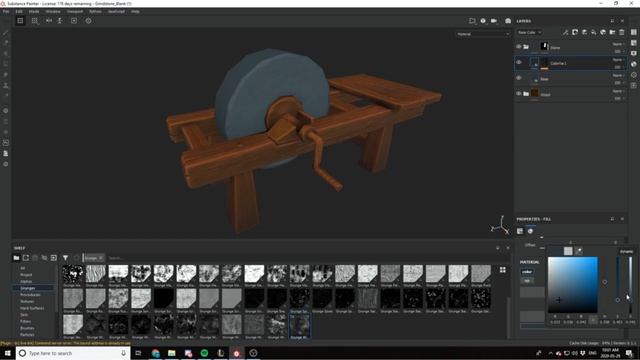Select the Smudge tool
Image resolution: width=640 pixels, height=360 pixels.
pyautogui.click(x=6, y=75)
